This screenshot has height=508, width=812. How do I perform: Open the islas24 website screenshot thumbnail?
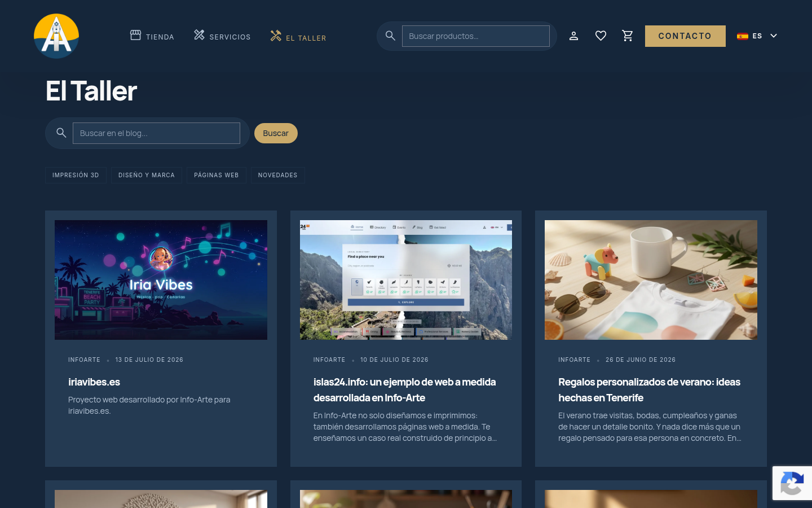click(406, 280)
